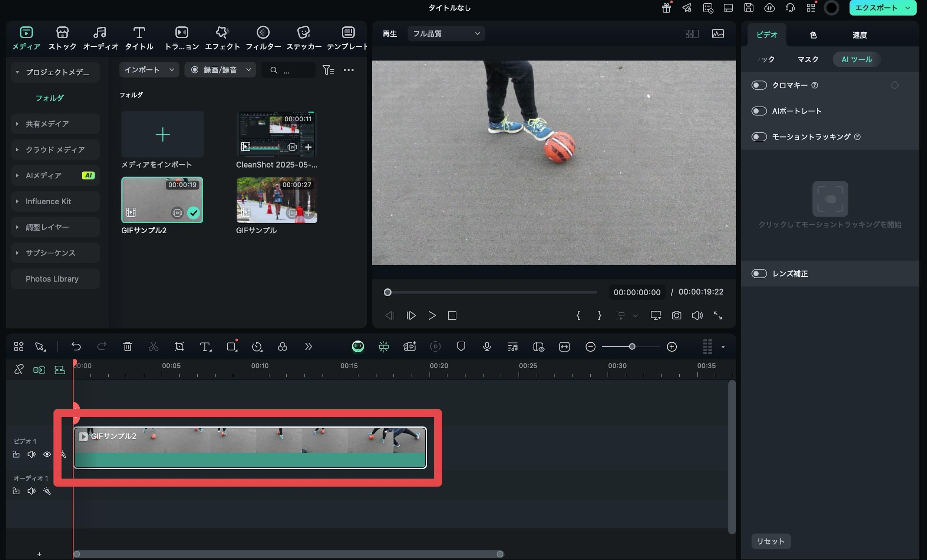Click the delete trash icon

point(128,347)
